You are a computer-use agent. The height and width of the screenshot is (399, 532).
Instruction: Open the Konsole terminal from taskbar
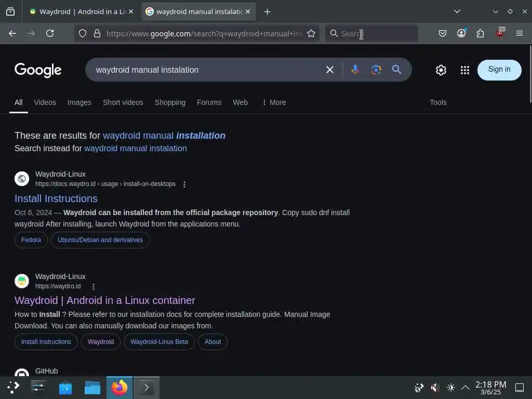click(x=146, y=388)
